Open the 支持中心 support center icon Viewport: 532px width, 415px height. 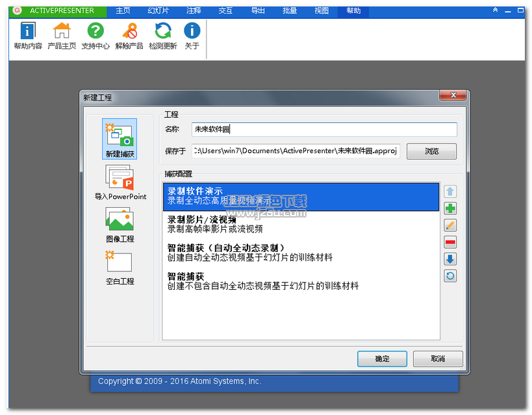pos(95,35)
